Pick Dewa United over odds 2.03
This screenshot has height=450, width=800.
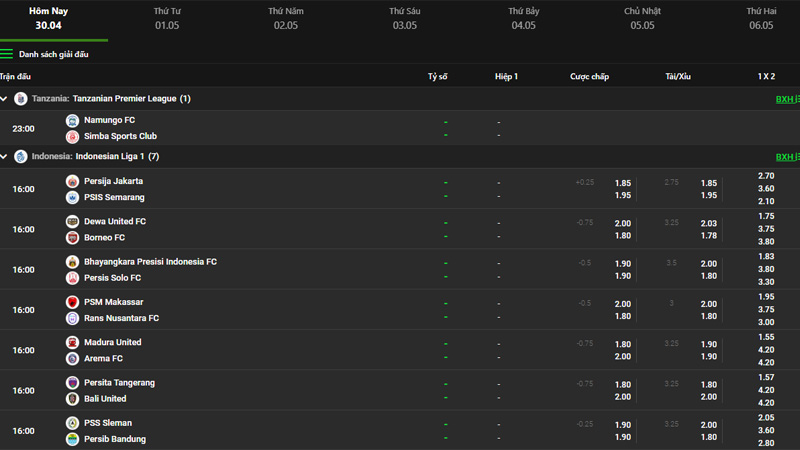coord(709,223)
